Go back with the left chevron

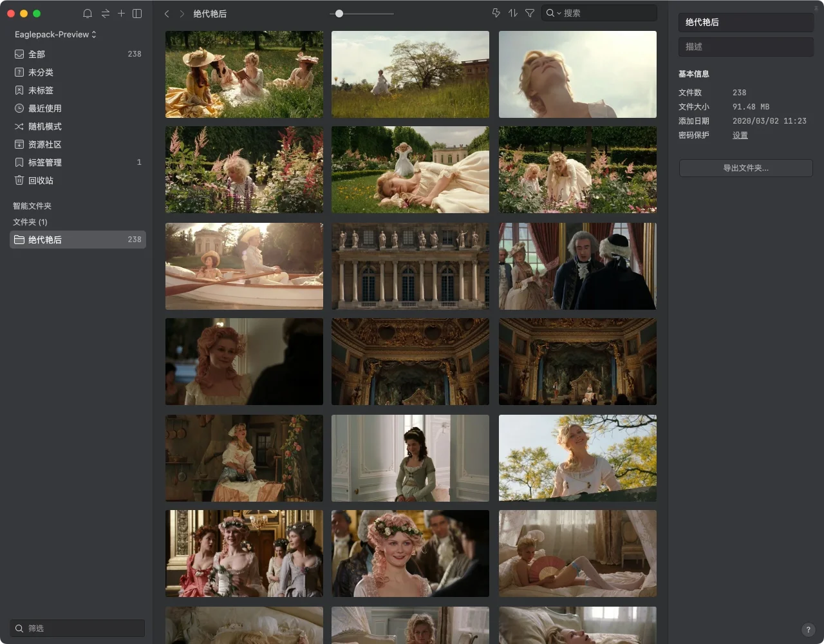click(x=167, y=14)
